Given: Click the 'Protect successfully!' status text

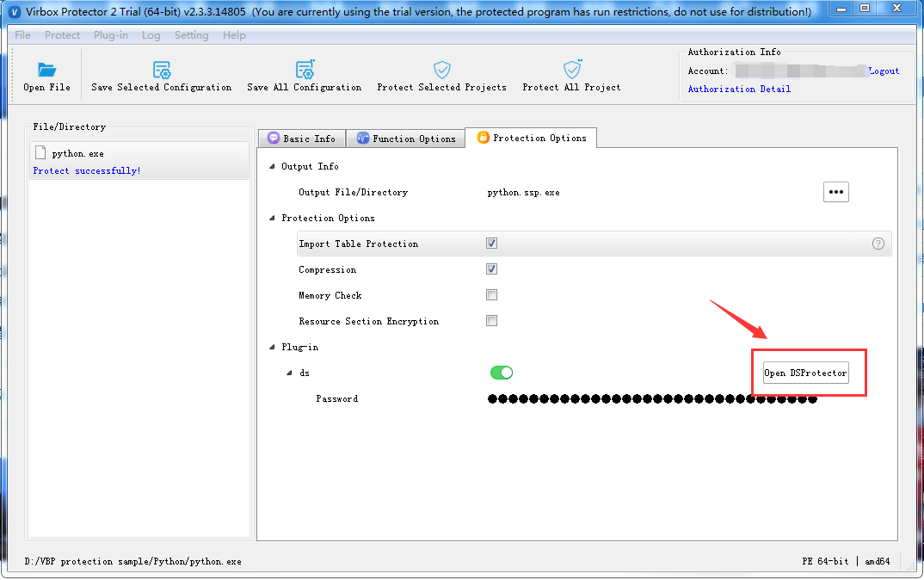Looking at the screenshot, I should [x=87, y=171].
